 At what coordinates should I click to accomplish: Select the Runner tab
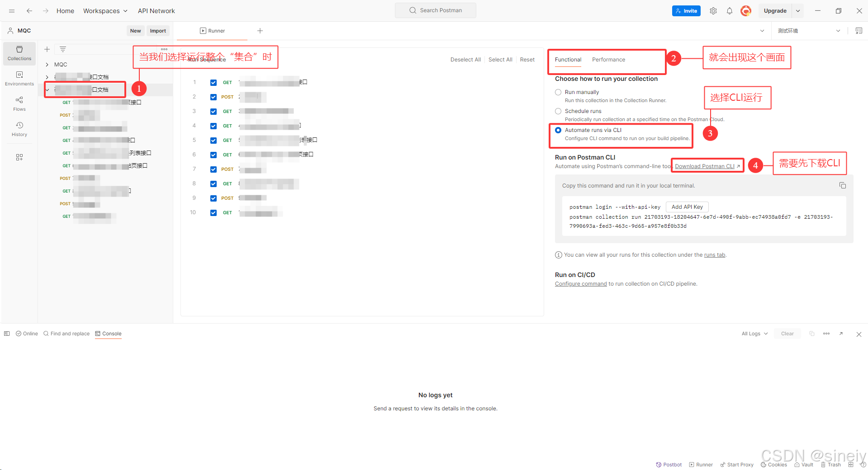point(212,31)
